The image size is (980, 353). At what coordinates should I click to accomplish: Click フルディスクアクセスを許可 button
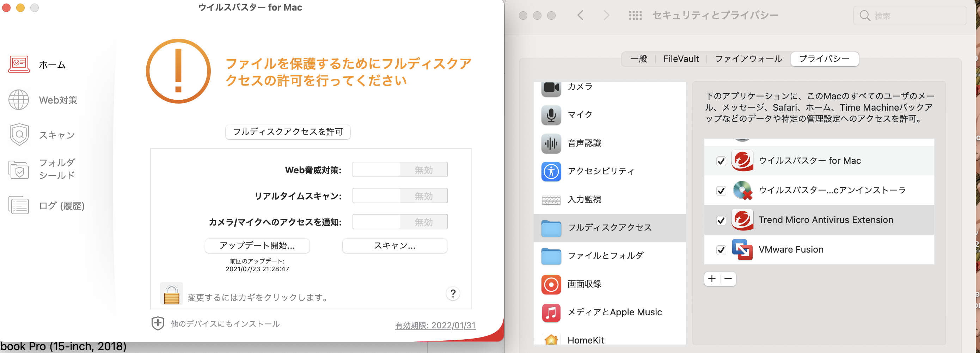[x=288, y=132]
